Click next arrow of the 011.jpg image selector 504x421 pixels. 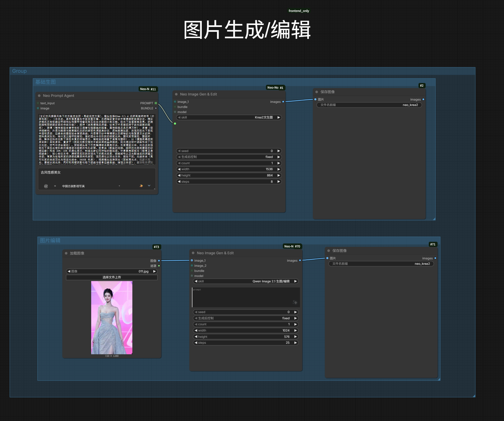(x=154, y=271)
